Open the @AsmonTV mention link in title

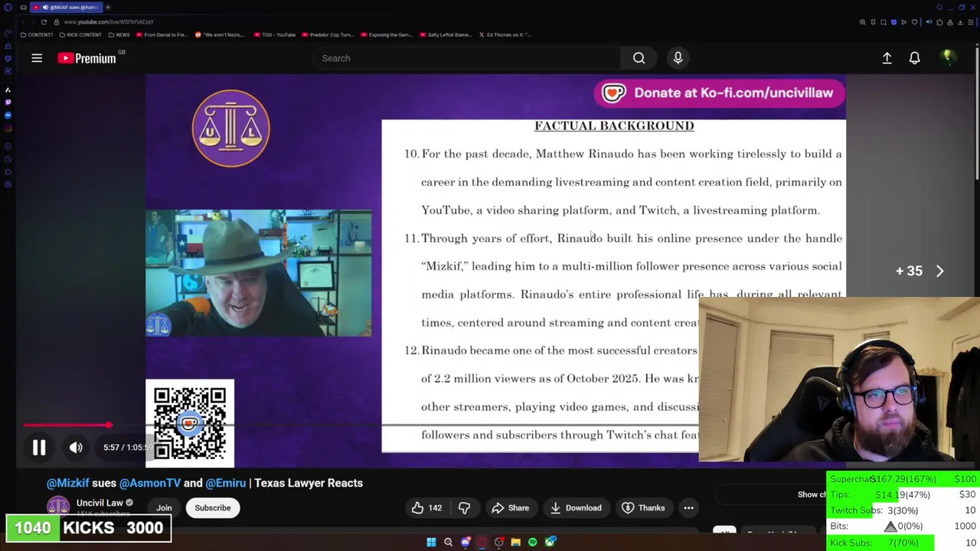click(x=149, y=483)
